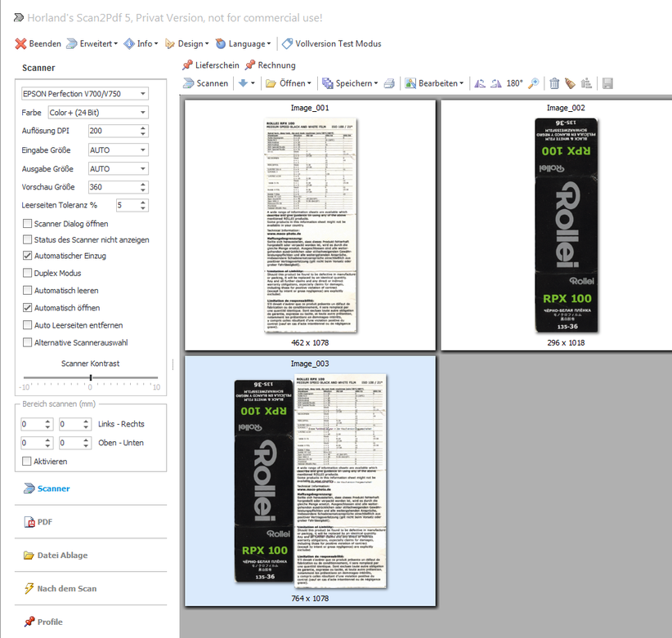Increase the Auflösung DPI value

point(143,127)
